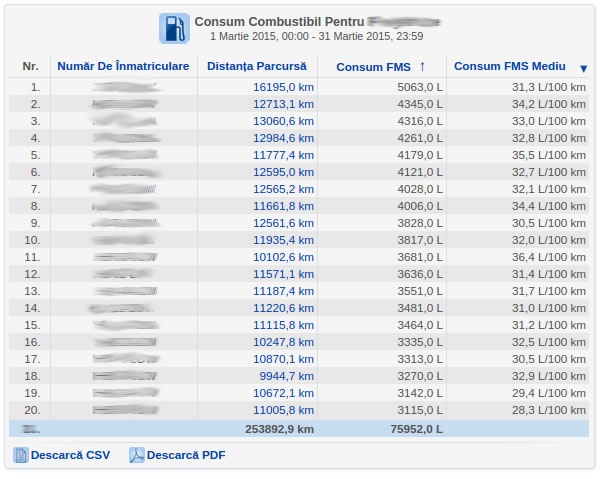The height and width of the screenshot is (479, 601).
Task: Open distance 12565,2 km link
Action: tap(283, 189)
